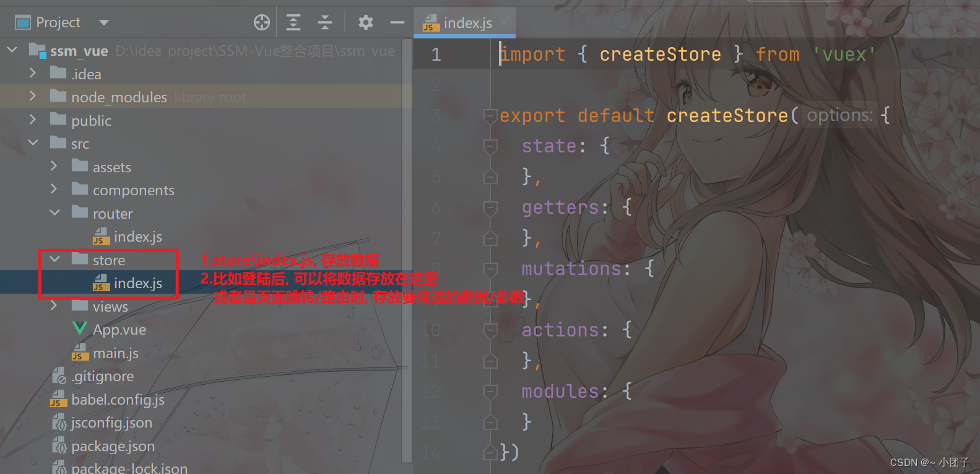The image size is (980, 474).
Task: Open the Project panel settings gear
Action: [x=366, y=23]
